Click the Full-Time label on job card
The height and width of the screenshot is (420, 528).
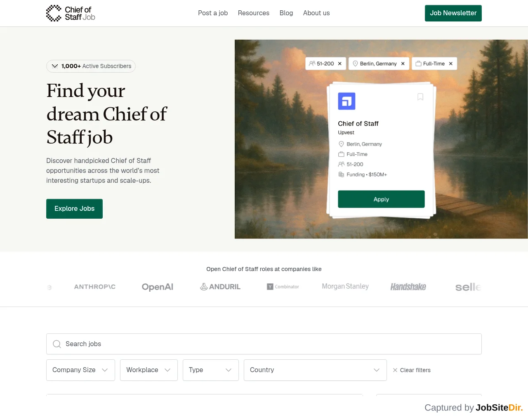tap(357, 154)
